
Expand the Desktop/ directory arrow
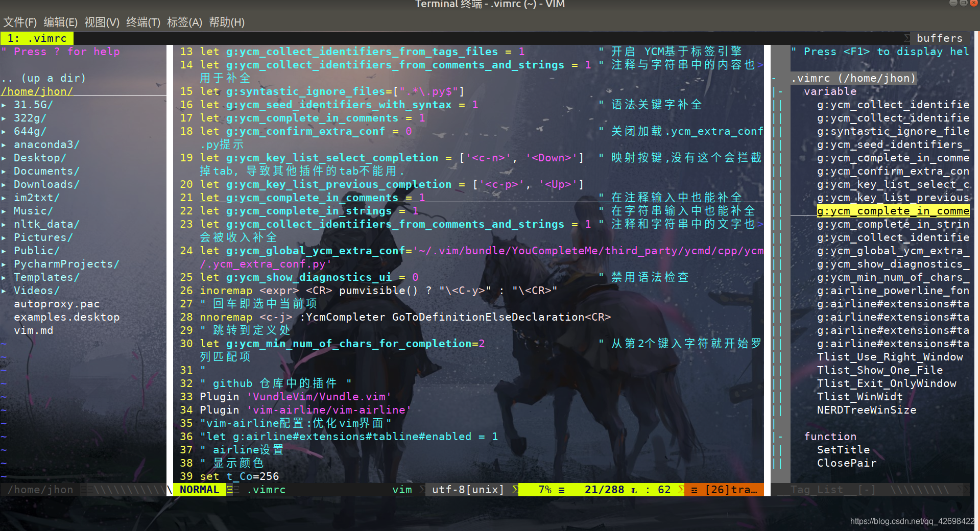pos(4,158)
